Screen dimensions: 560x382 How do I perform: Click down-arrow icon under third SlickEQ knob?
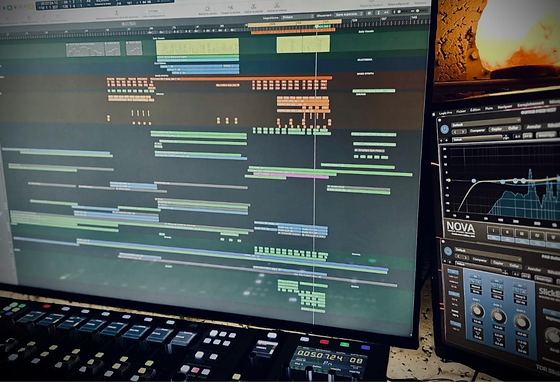(522, 347)
